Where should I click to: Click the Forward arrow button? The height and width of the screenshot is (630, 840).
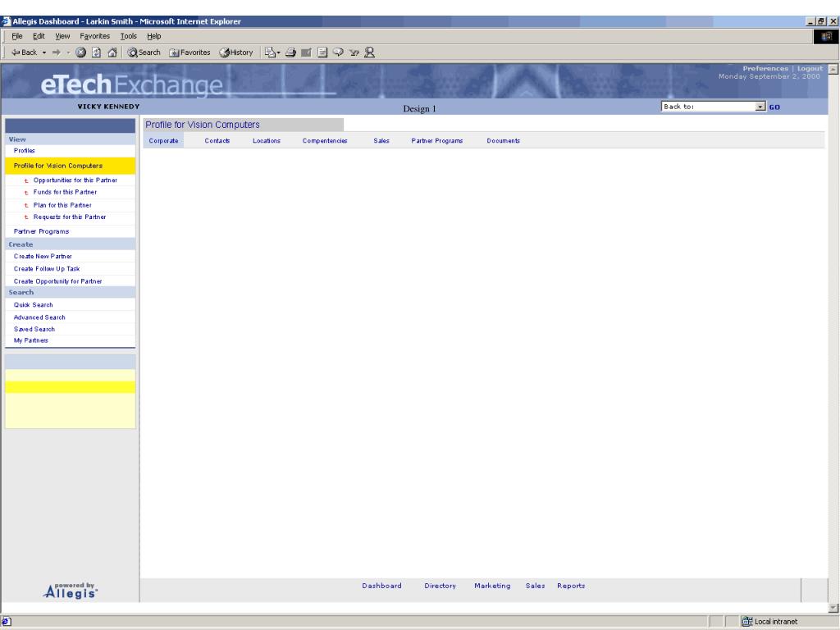[x=57, y=52]
